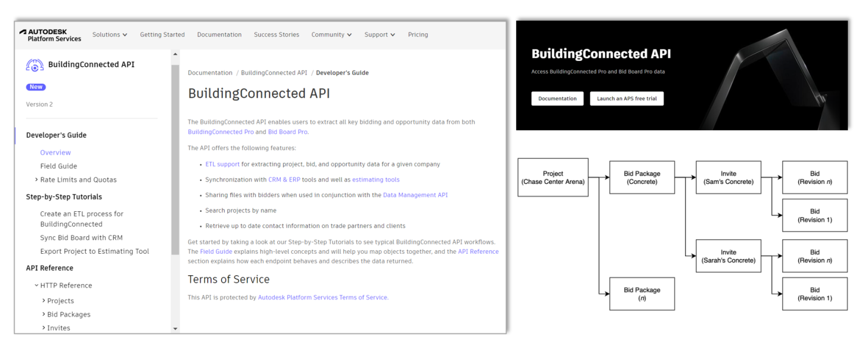Click the Bid Package (n) box
The image size is (868, 351).
641,294
